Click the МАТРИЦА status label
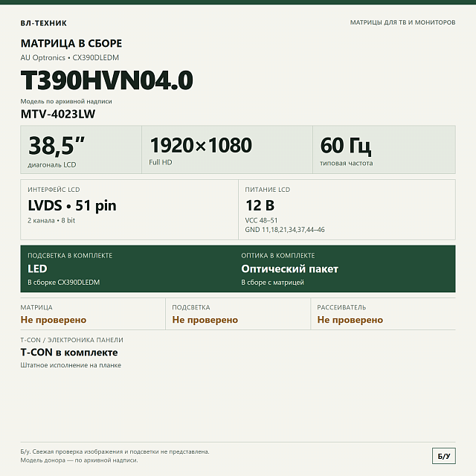476x476 pixels. (x=36, y=307)
